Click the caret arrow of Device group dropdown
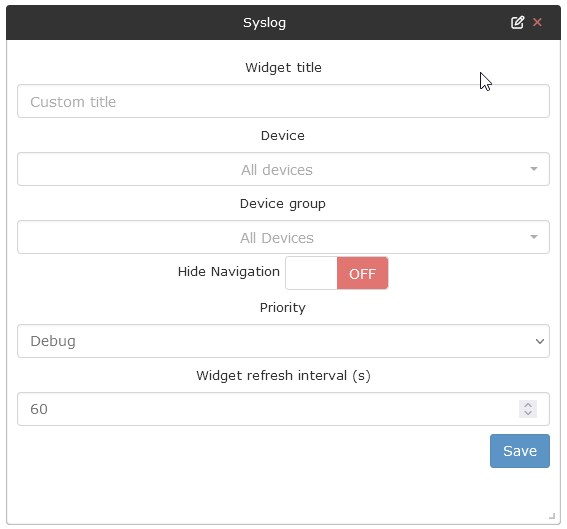Viewport: 567px width, 529px height. pyautogui.click(x=534, y=237)
